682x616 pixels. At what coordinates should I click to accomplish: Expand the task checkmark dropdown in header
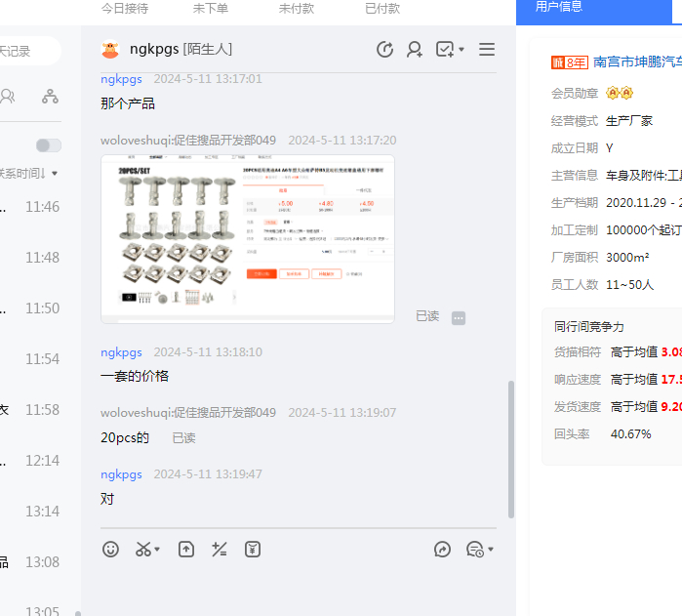click(461, 50)
